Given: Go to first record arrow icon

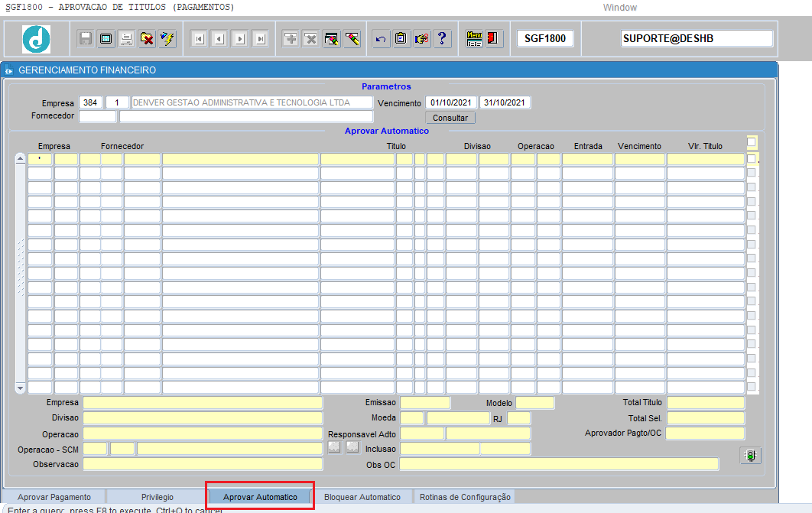Looking at the screenshot, I should click(x=200, y=39).
